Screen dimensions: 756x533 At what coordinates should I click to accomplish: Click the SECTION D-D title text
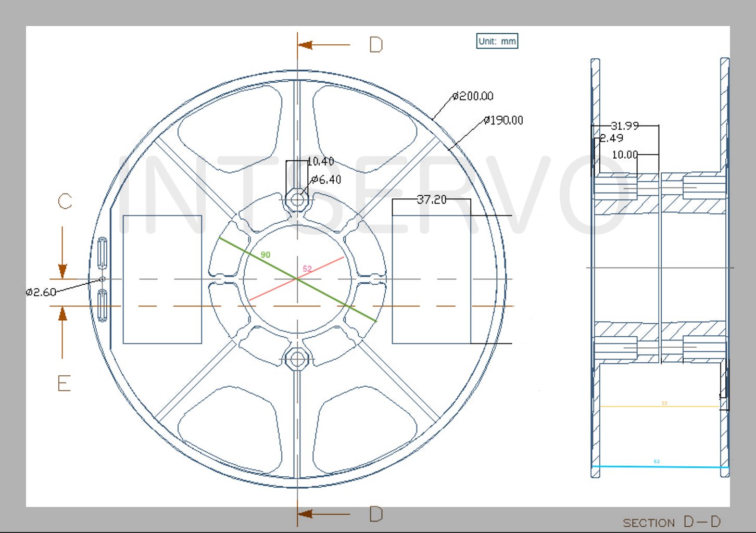(x=672, y=522)
